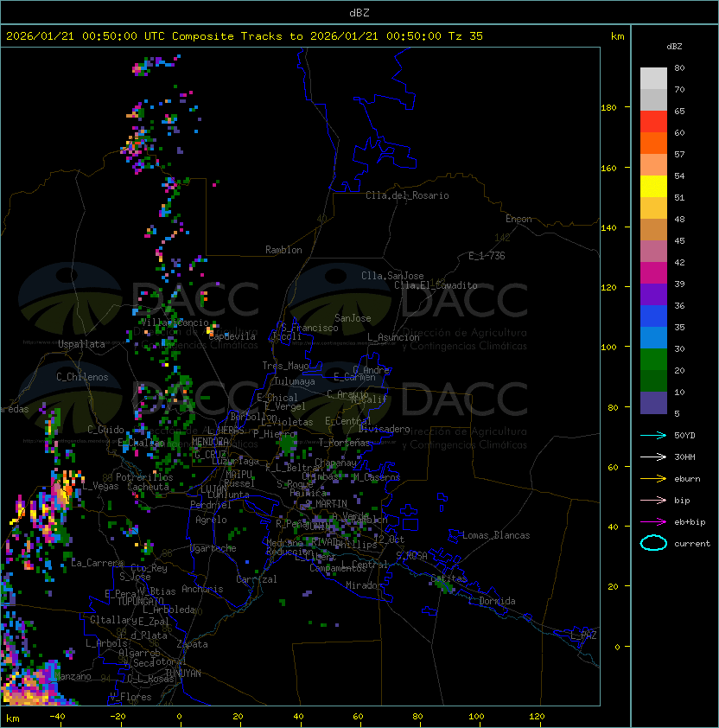Screen dimensions: 719x728
Task: Click the '180' tick on vertical axis
Action: tap(608, 108)
